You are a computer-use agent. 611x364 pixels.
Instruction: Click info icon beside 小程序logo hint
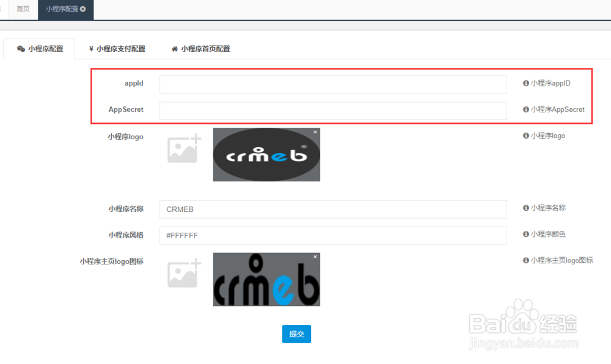coord(525,136)
